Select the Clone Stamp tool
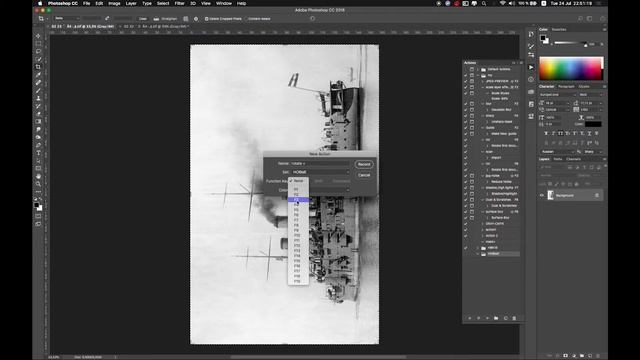Image resolution: width=640 pixels, height=360 pixels. tap(38, 98)
